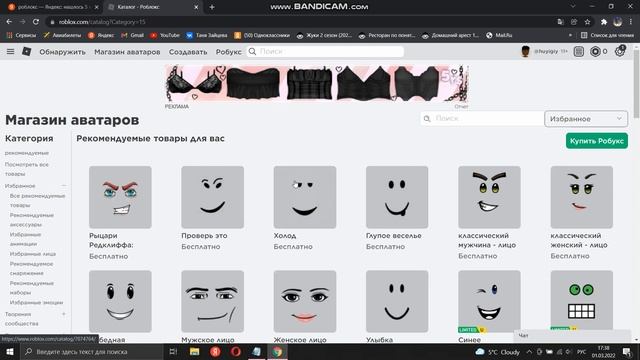This screenshot has width=640, height=360.
Task: Open Магазин аватаров in top navigation
Action: tap(127, 52)
